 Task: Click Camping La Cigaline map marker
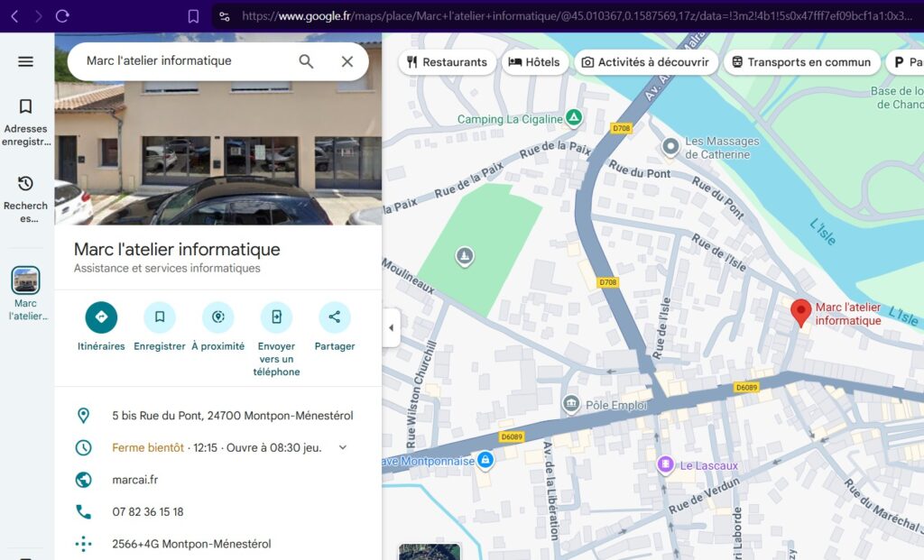click(574, 117)
